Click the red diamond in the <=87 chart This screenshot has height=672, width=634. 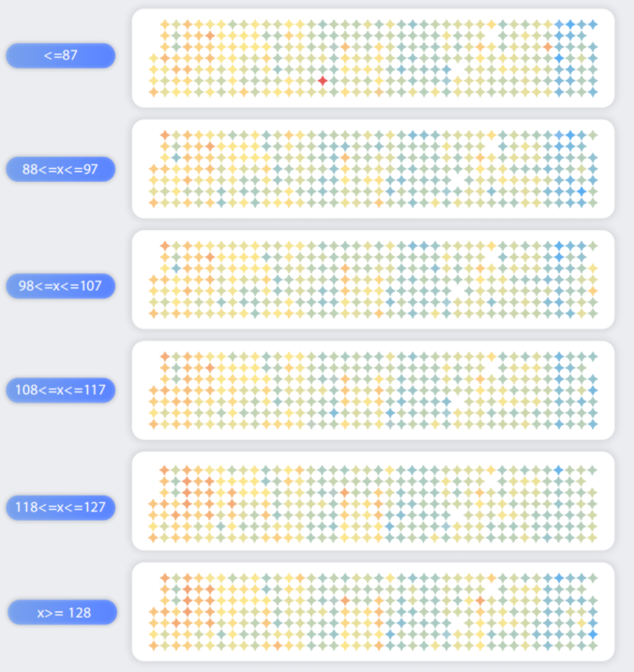tap(323, 81)
